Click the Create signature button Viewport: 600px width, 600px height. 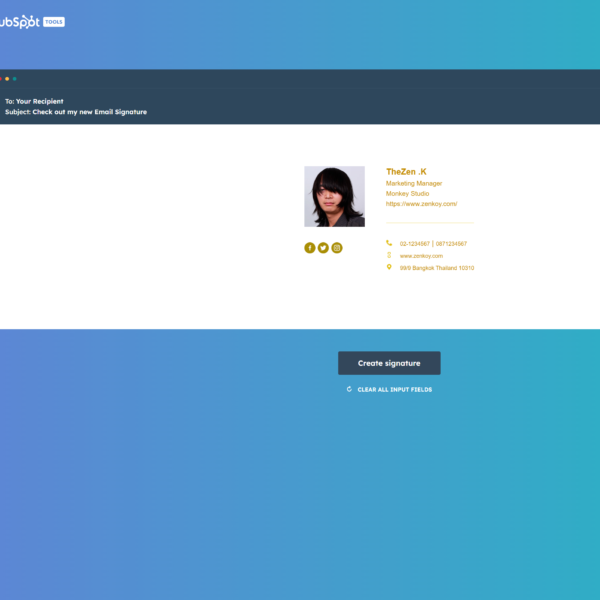389,363
